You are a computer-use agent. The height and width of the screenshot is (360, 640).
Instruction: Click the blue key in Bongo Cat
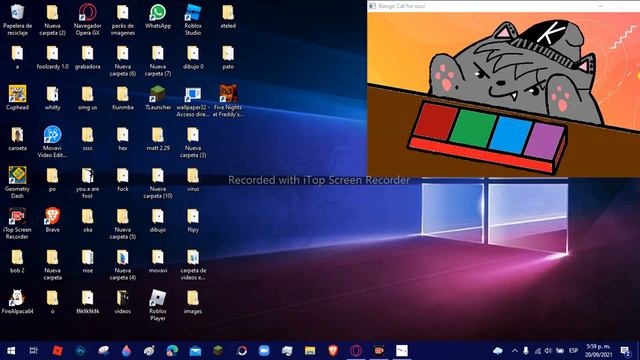[x=510, y=136]
